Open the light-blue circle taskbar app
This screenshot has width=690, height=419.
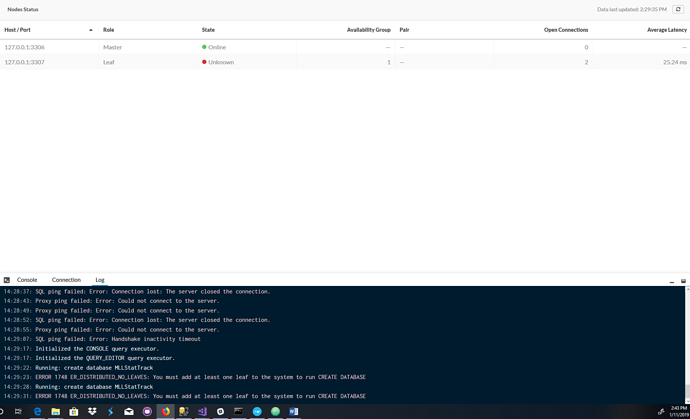click(x=257, y=412)
